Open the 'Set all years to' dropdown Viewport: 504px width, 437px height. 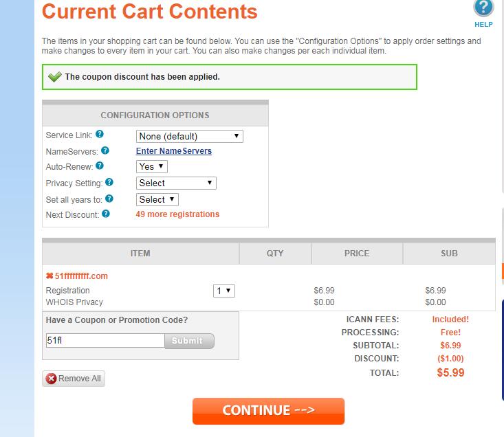coord(157,199)
